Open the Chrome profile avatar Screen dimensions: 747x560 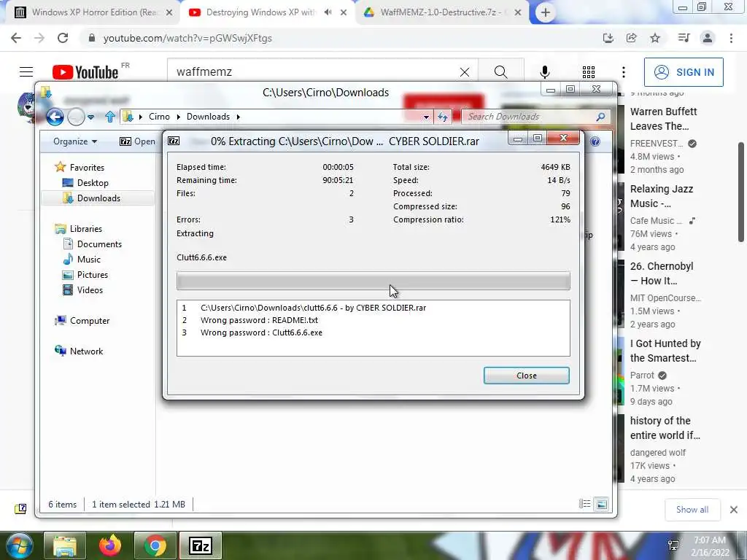coord(708,38)
